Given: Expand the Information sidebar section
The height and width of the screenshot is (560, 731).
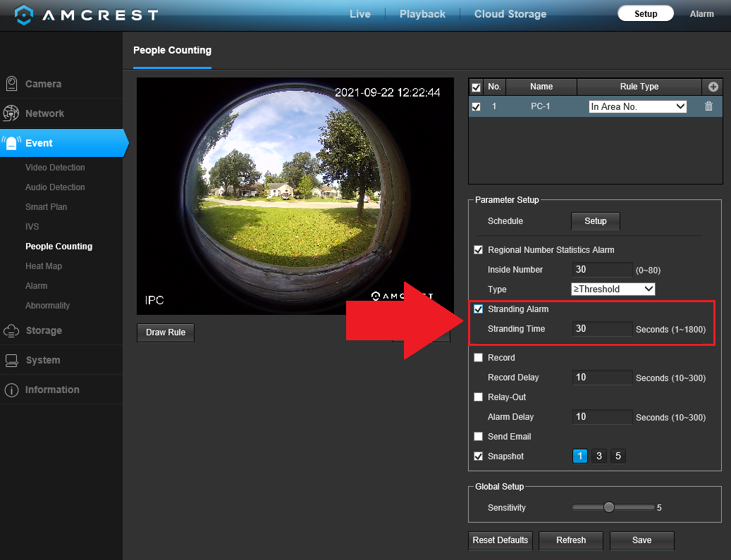Looking at the screenshot, I should point(61,390).
